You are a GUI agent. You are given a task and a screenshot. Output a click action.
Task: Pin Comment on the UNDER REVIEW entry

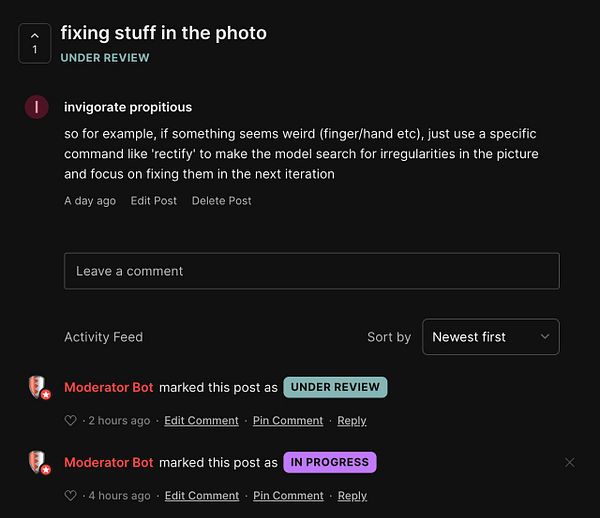point(288,421)
